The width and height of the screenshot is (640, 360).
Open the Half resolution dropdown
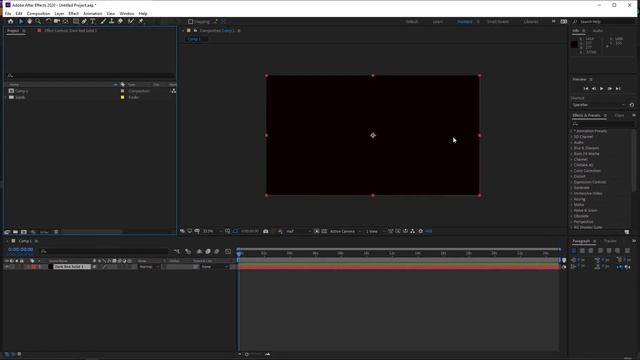tap(298, 231)
